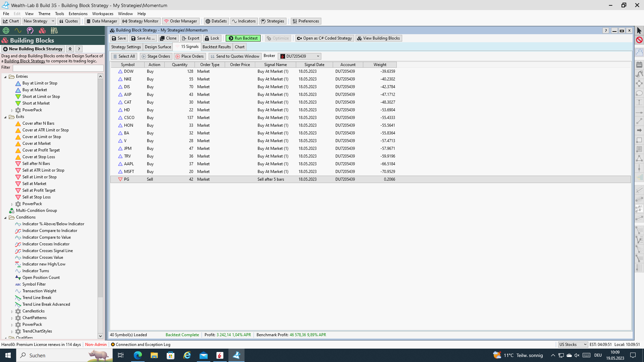The image size is (644, 362).
Task: Select the calendar drawing tool icon
Action: tap(639, 65)
